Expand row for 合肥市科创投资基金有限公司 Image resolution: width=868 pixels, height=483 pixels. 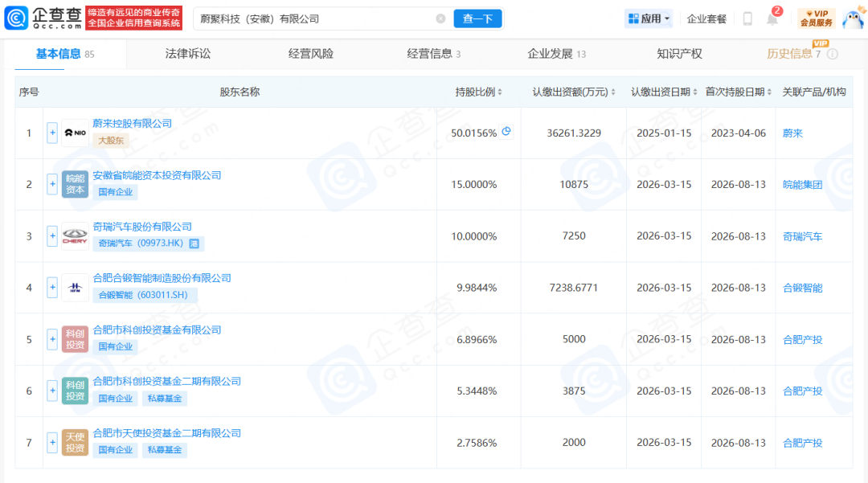coord(52,339)
